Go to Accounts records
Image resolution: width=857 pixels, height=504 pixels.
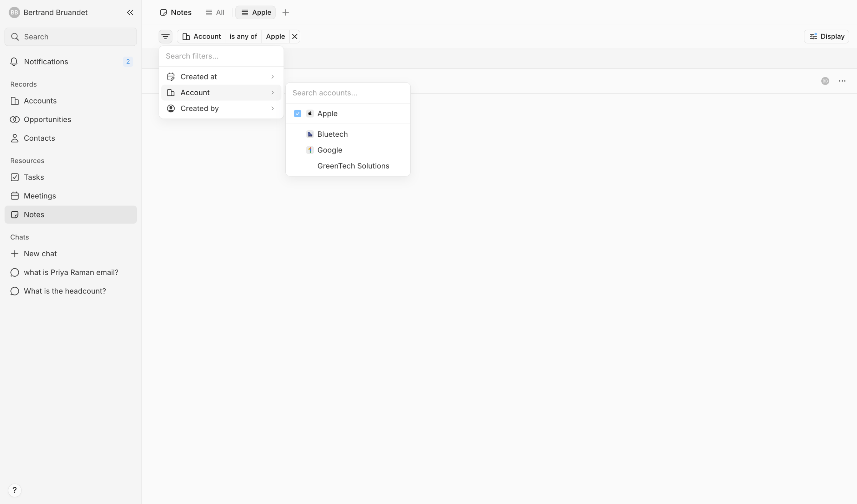tap(71, 101)
